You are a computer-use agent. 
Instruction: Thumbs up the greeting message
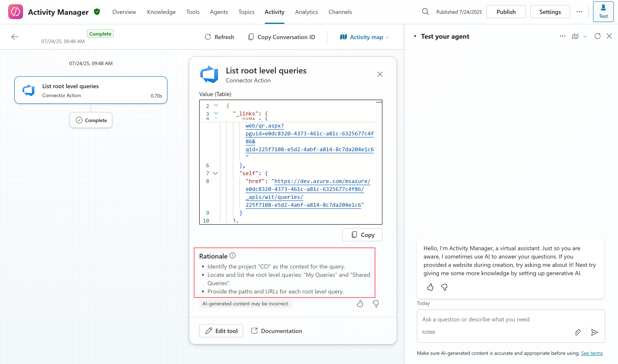(430, 287)
